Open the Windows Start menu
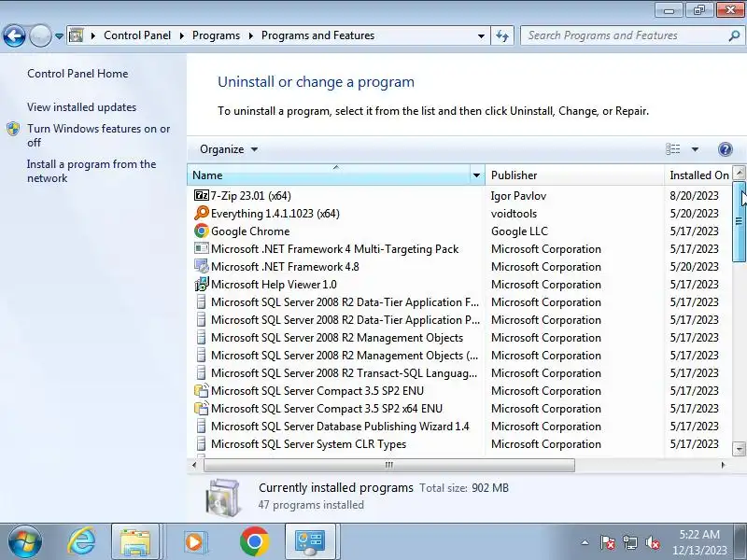 (x=24, y=542)
